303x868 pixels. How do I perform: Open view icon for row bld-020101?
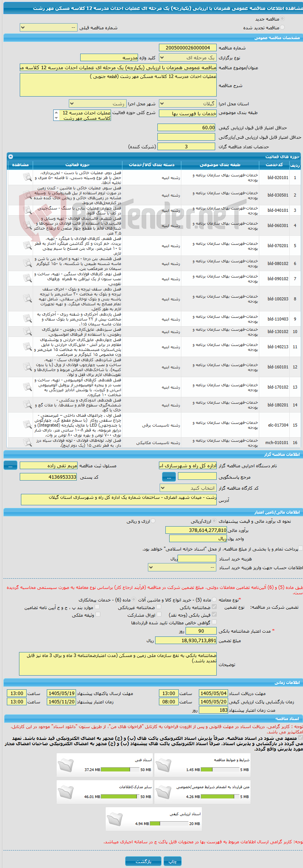click(x=27, y=177)
